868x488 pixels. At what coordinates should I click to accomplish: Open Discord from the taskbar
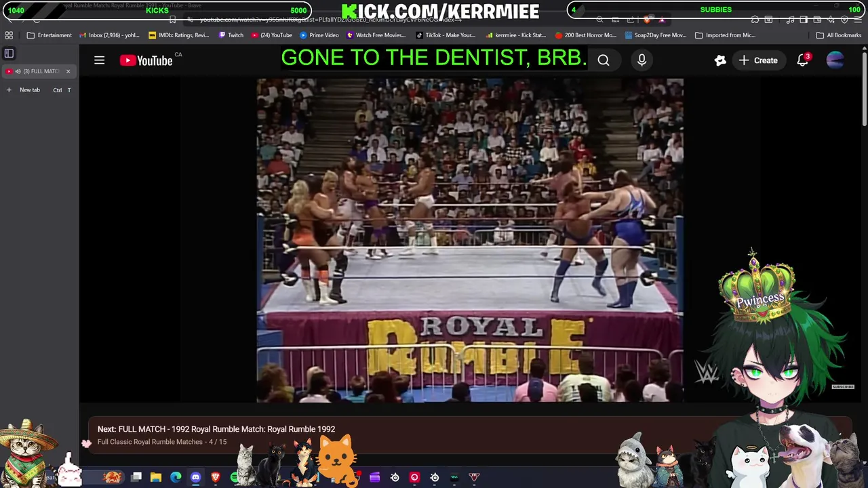click(195, 477)
